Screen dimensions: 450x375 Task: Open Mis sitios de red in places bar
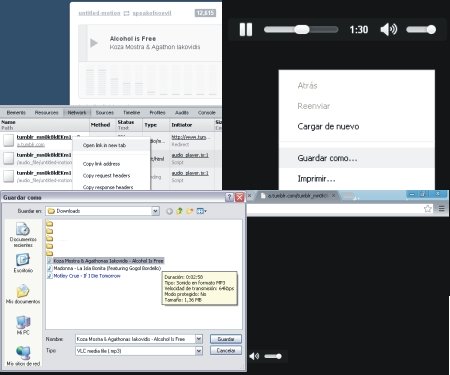[x=23, y=356]
